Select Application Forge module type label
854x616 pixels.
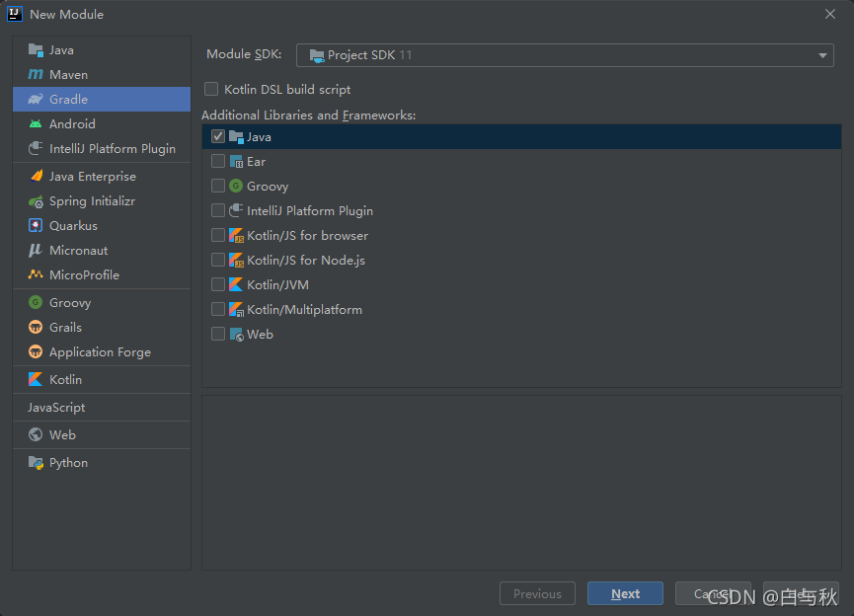point(101,352)
